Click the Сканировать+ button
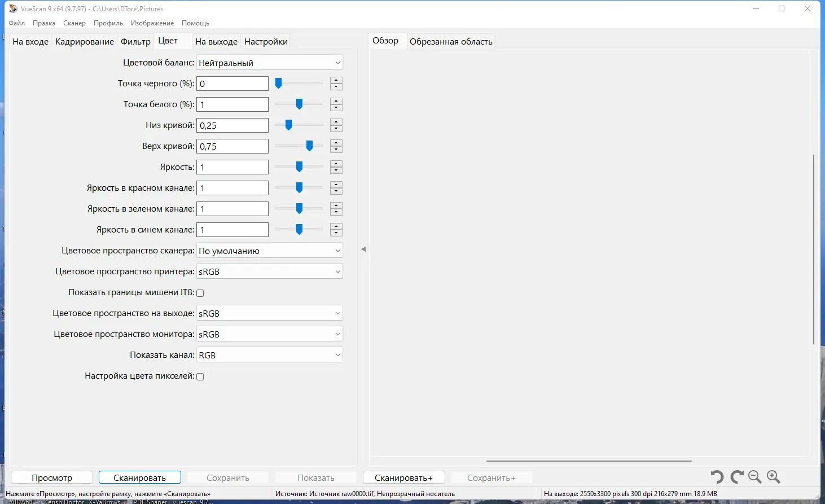The image size is (825, 504). (404, 477)
